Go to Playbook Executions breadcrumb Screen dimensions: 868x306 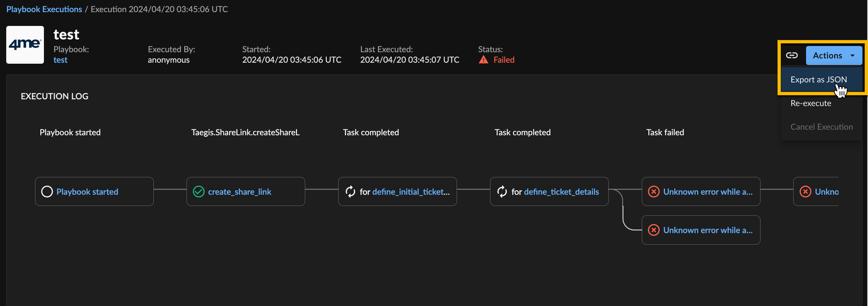(x=44, y=9)
